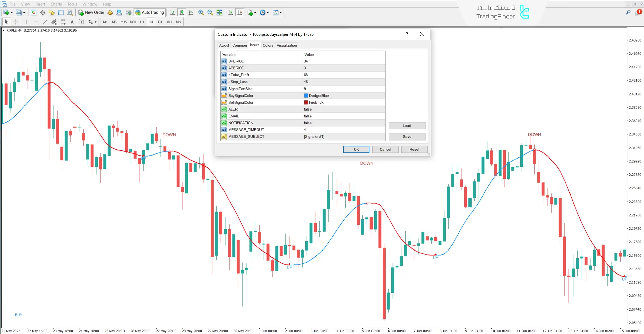This screenshot has height=334, width=644.
Task: Enable chart Auto Scroll
Action: pyautogui.click(x=231, y=12)
